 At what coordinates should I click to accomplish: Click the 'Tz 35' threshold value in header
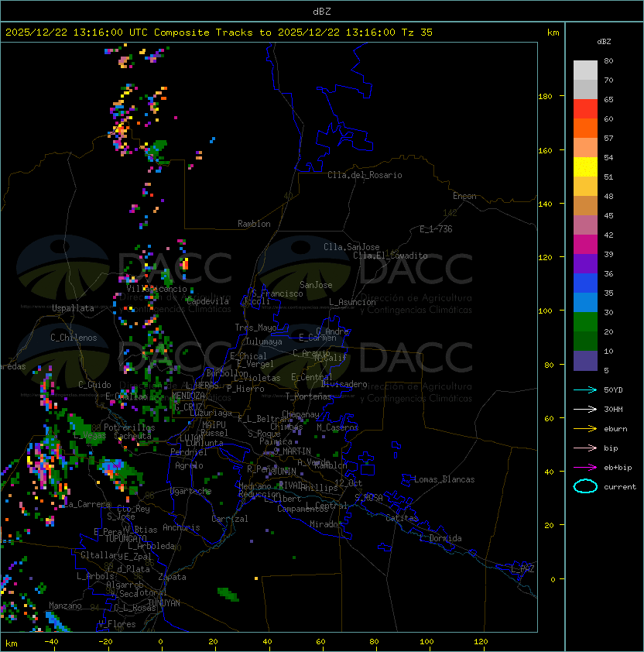[417, 33]
